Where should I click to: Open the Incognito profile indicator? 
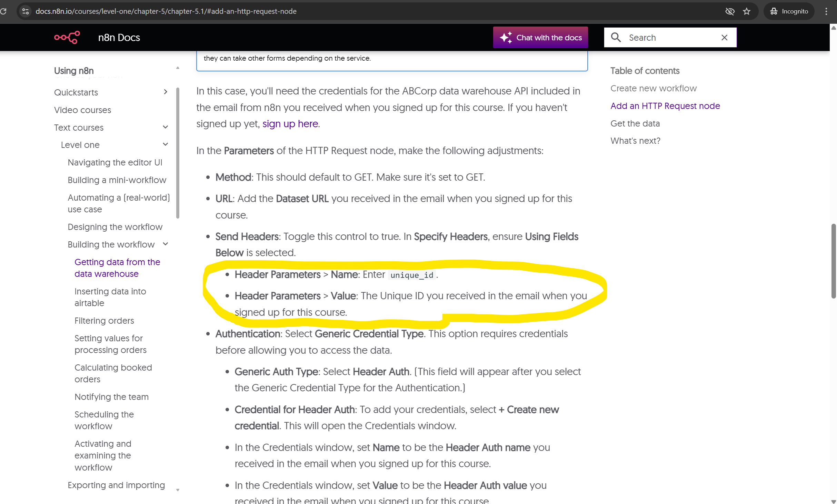point(789,11)
